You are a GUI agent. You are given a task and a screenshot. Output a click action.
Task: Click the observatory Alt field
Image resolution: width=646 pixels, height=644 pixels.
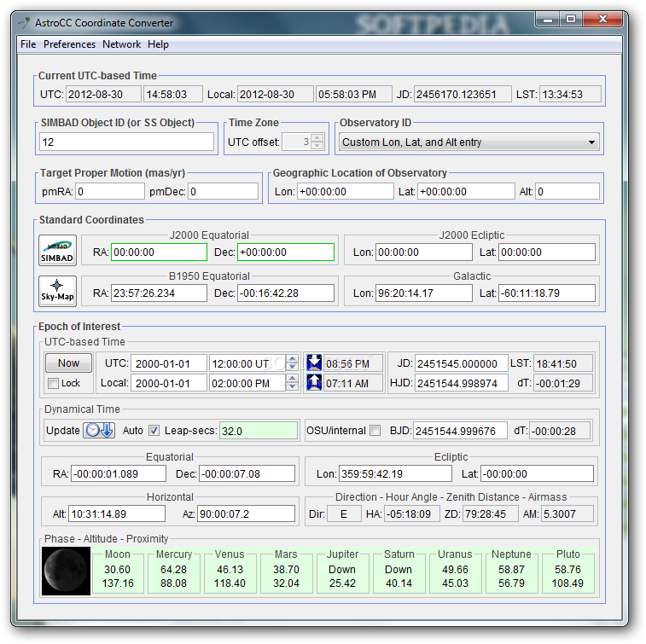tap(567, 191)
